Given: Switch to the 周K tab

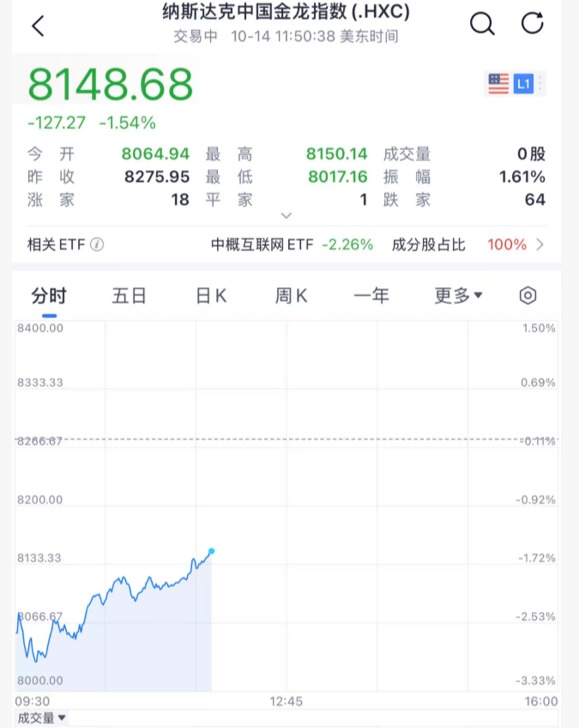Looking at the screenshot, I should coord(292,296).
